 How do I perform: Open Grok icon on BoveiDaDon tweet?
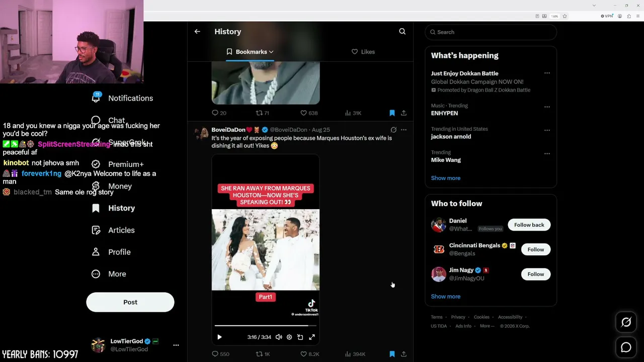tap(393, 130)
